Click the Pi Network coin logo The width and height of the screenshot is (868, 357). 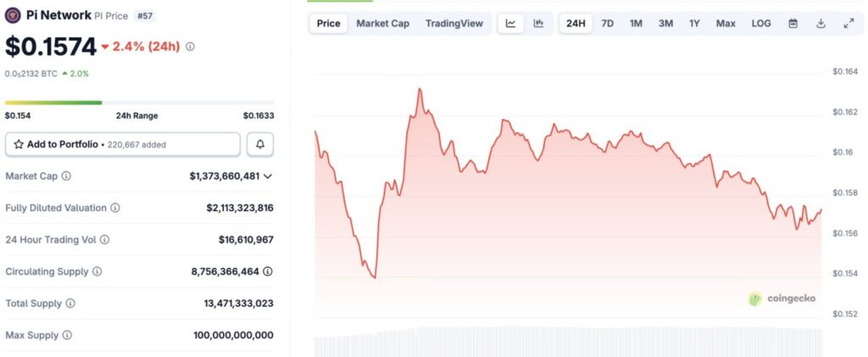pyautogui.click(x=13, y=15)
